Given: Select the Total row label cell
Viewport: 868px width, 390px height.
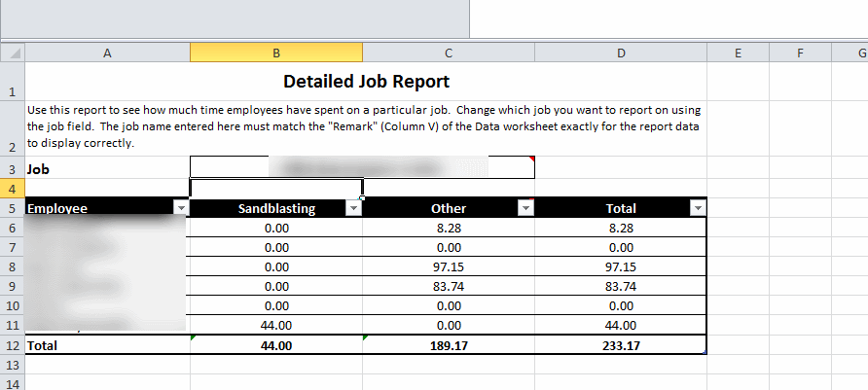Looking at the screenshot, I should pos(107,345).
